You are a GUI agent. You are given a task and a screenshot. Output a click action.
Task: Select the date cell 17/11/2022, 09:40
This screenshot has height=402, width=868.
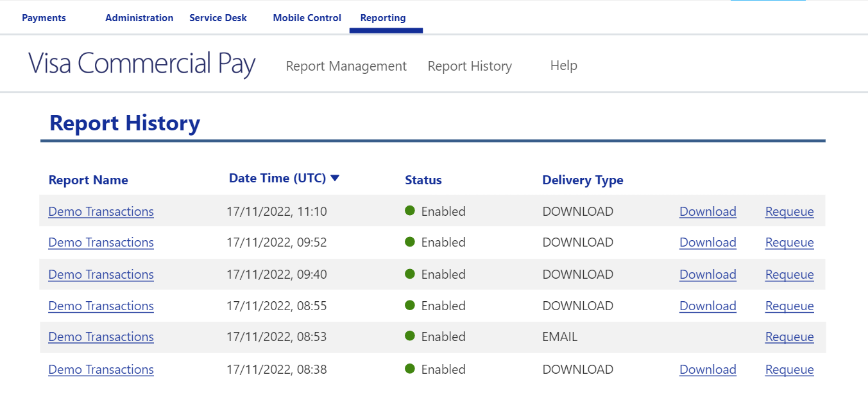pyautogui.click(x=277, y=274)
